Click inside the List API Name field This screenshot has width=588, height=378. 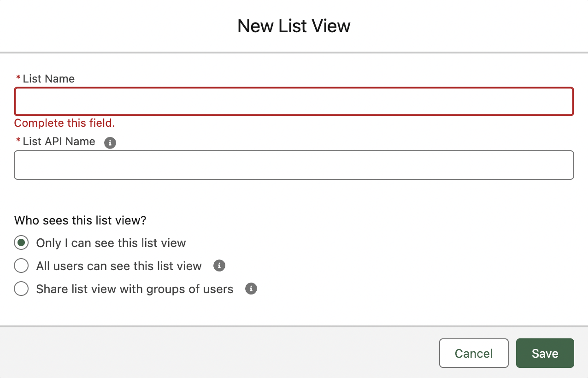294,165
